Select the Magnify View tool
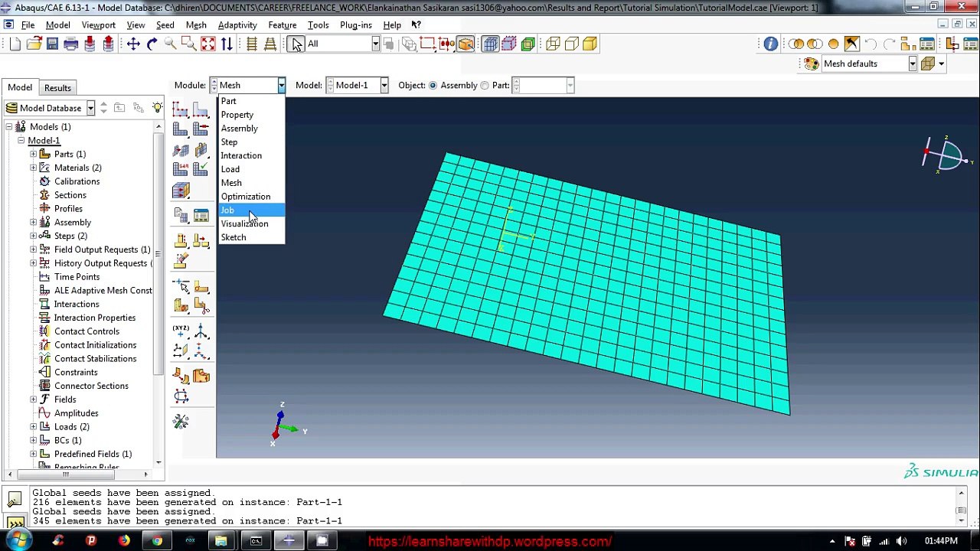Viewport: 980px width, 551px height. click(x=170, y=44)
